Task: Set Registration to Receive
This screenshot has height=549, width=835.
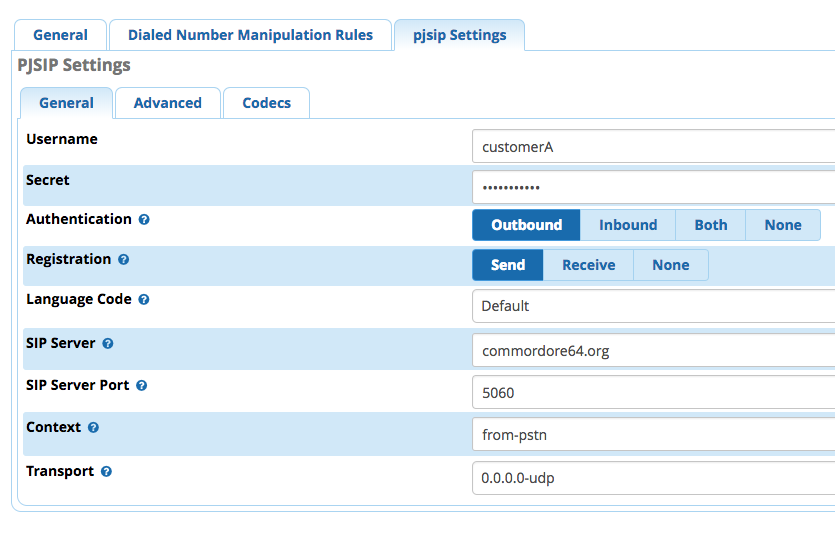Action: [x=588, y=265]
